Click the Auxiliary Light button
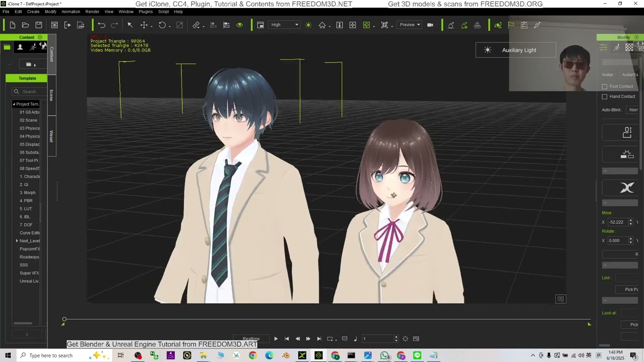The image size is (644, 362). (x=516, y=50)
